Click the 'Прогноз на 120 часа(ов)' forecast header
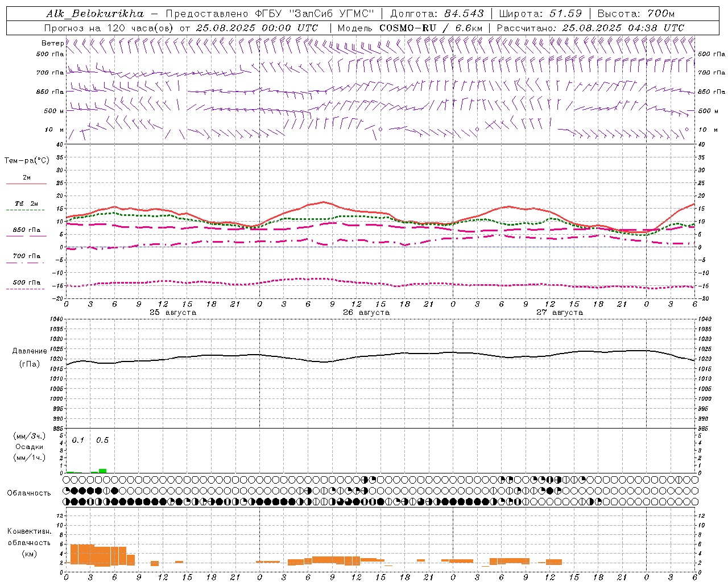Image resolution: width=728 pixels, height=582 pixels. tap(110, 28)
